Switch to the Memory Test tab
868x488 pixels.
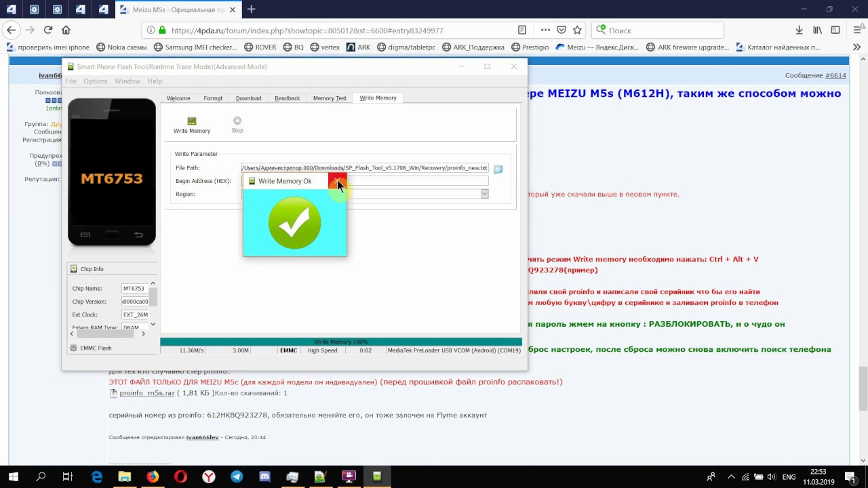coord(330,98)
